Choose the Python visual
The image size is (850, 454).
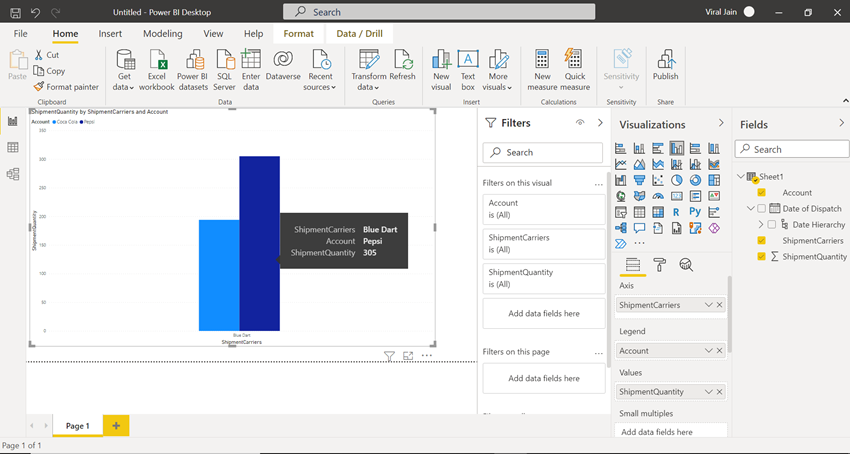pos(696,212)
